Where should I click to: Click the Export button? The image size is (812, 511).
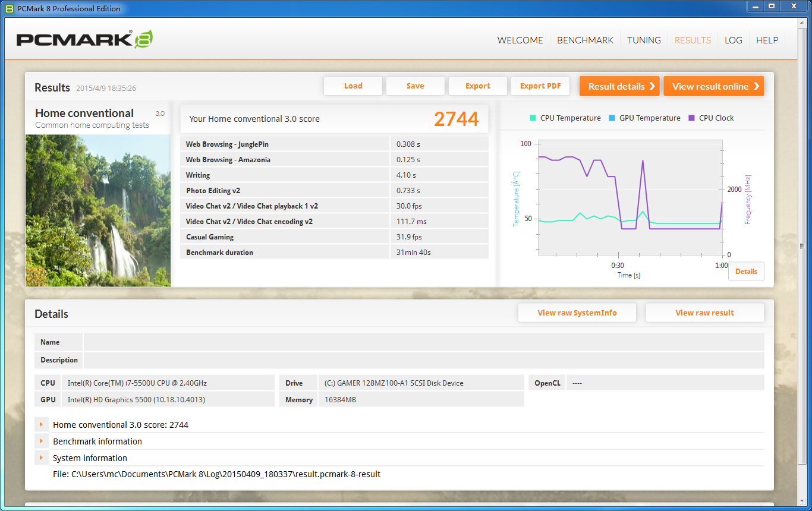point(478,86)
